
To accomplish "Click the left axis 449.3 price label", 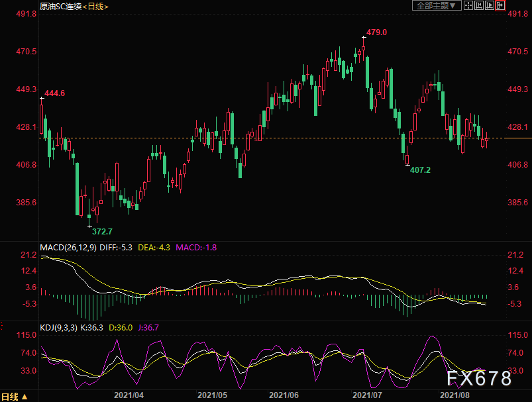I will point(26,89).
